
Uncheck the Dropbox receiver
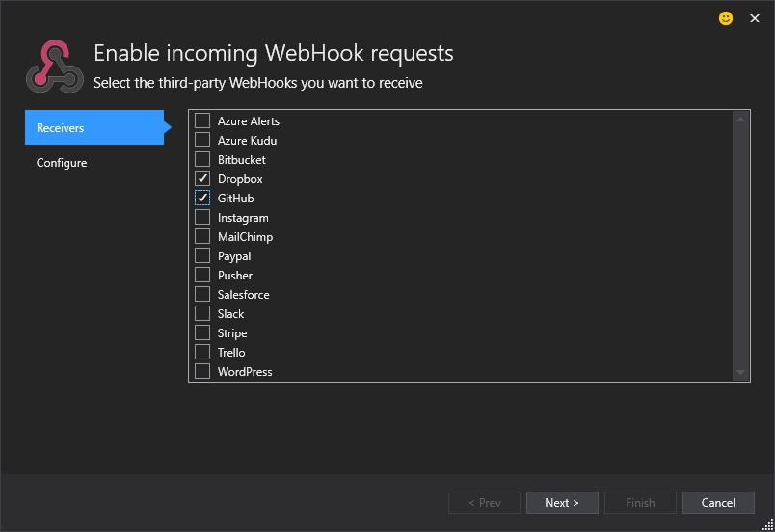pyautogui.click(x=202, y=179)
